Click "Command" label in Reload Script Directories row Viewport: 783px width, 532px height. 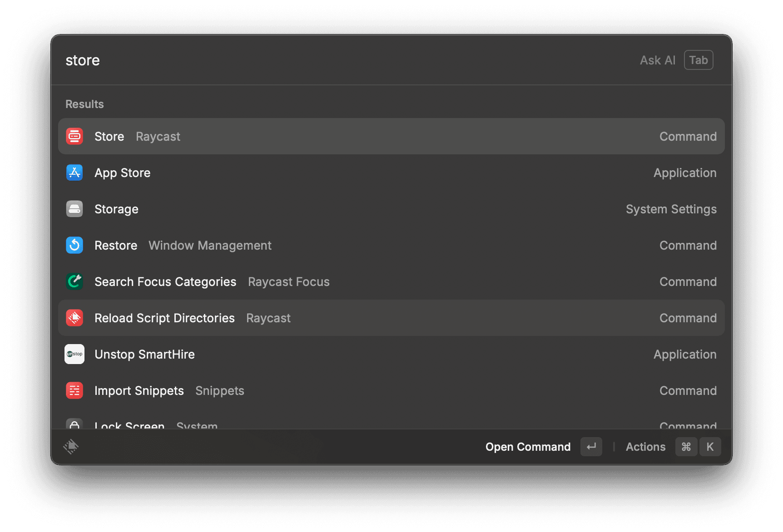point(688,318)
